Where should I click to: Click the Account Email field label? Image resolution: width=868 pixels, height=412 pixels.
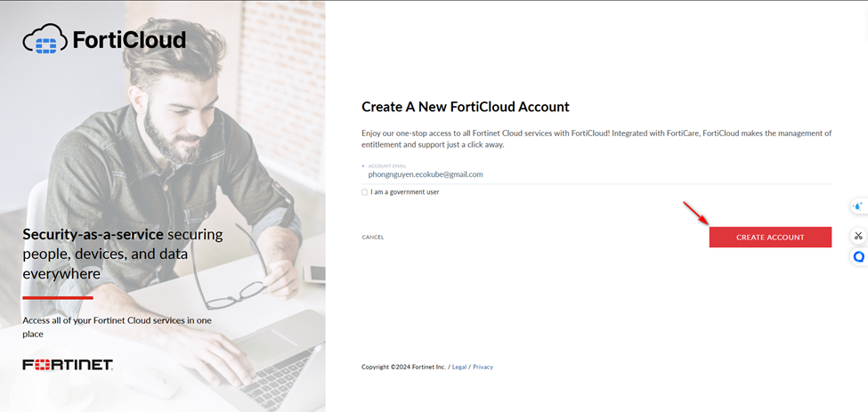pyautogui.click(x=385, y=166)
